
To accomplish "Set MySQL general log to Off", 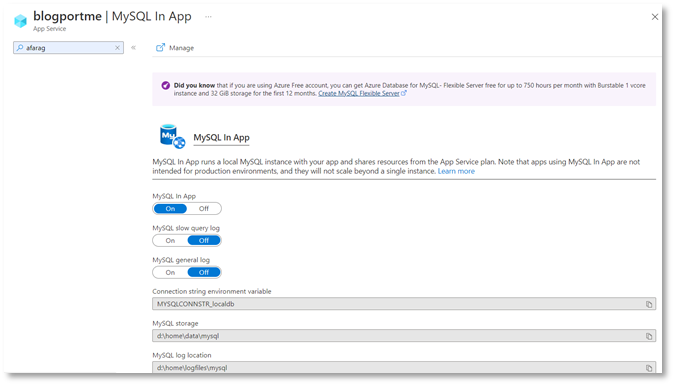I will coord(204,272).
